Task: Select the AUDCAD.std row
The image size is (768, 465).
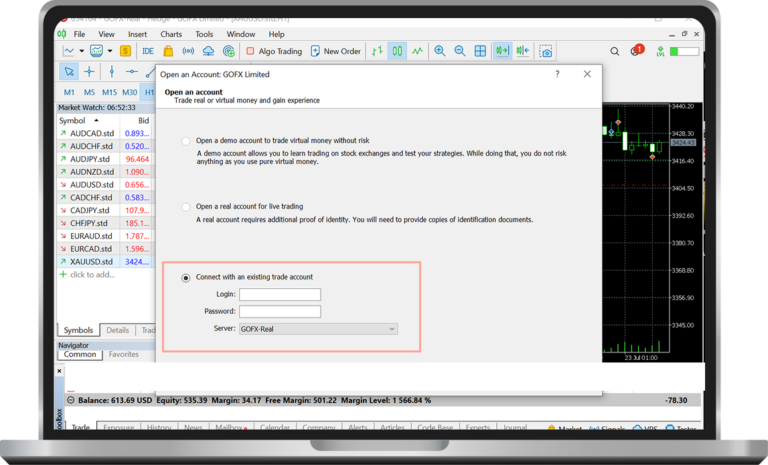Action: [x=104, y=133]
